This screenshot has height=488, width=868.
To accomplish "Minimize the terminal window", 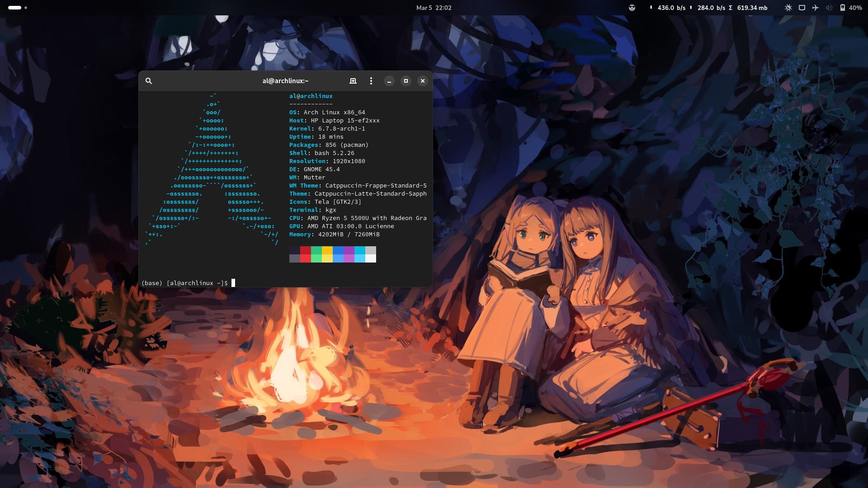I will click(x=389, y=81).
